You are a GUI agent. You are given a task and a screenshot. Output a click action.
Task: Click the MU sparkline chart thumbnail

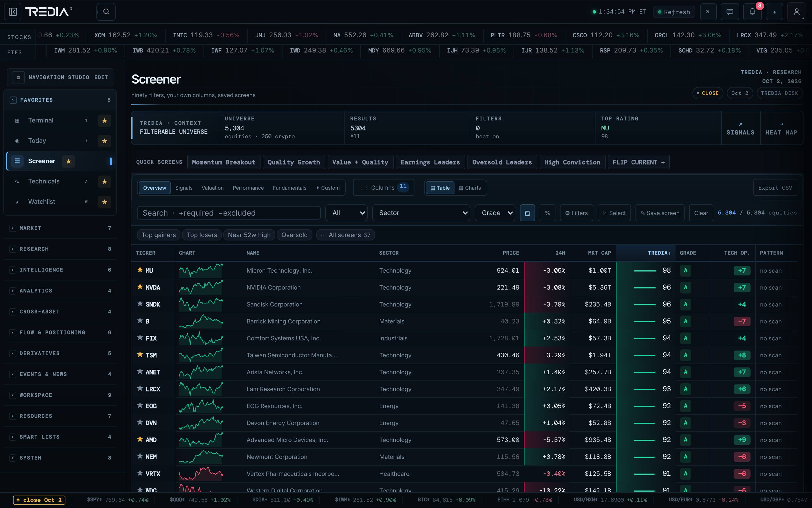click(201, 270)
